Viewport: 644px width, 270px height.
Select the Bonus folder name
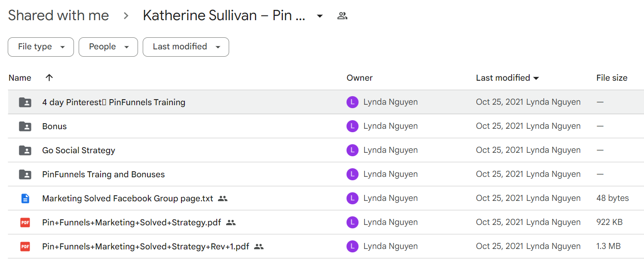[x=55, y=126]
